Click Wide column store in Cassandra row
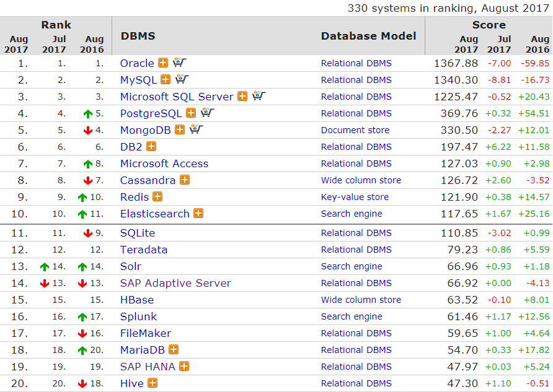The image size is (553, 392). pos(361,180)
